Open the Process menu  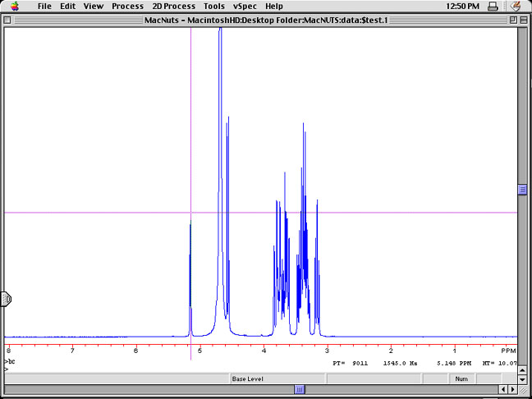coord(127,6)
